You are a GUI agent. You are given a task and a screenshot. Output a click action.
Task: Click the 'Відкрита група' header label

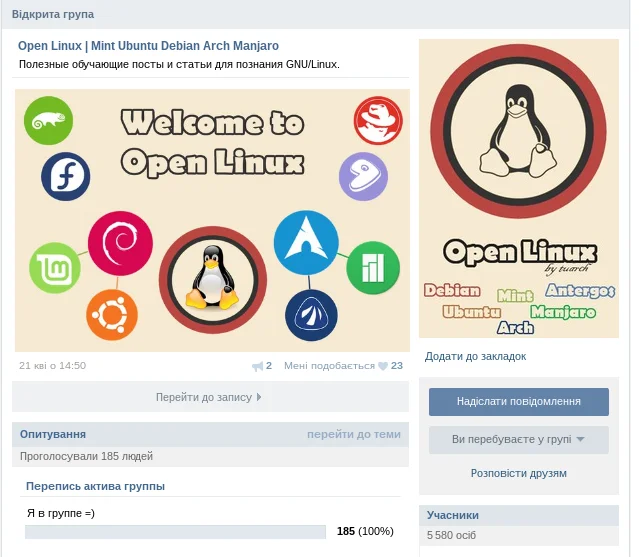click(53, 14)
